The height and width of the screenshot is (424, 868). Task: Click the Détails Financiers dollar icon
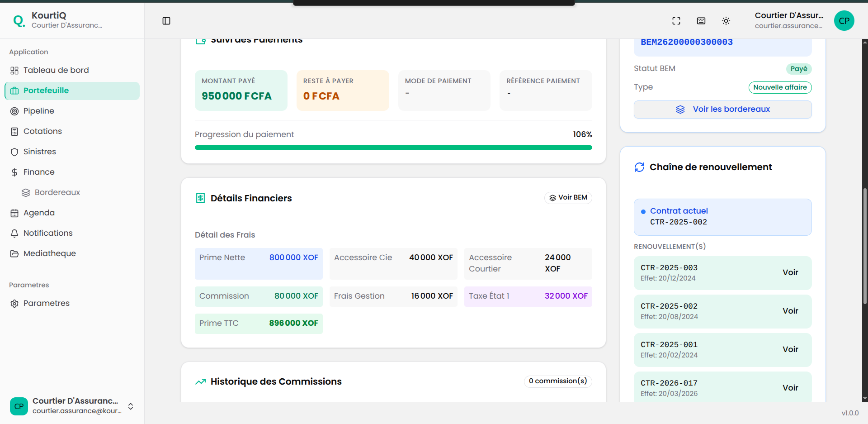(x=200, y=198)
